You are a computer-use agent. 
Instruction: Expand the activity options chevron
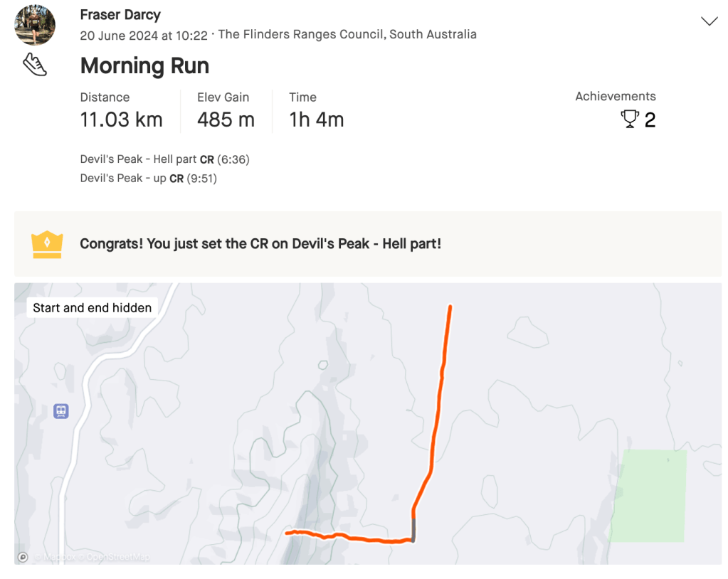pyautogui.click(x=709, y=21)
